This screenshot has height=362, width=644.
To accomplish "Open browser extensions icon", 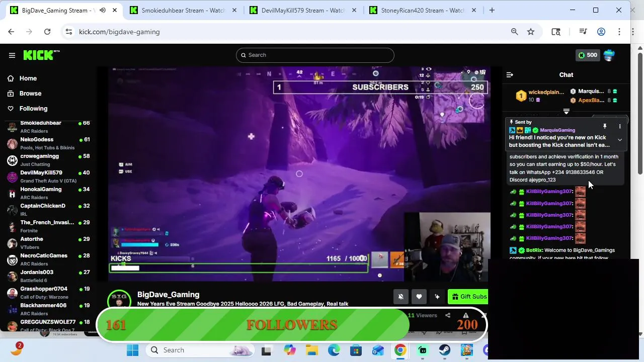I will 556,32.
